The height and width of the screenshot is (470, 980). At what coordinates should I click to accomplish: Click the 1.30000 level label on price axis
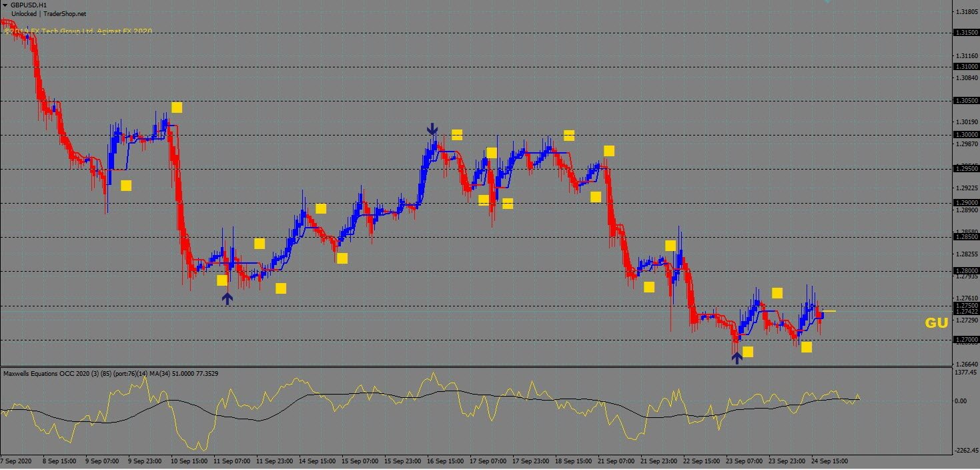click(x=966, y=135)
